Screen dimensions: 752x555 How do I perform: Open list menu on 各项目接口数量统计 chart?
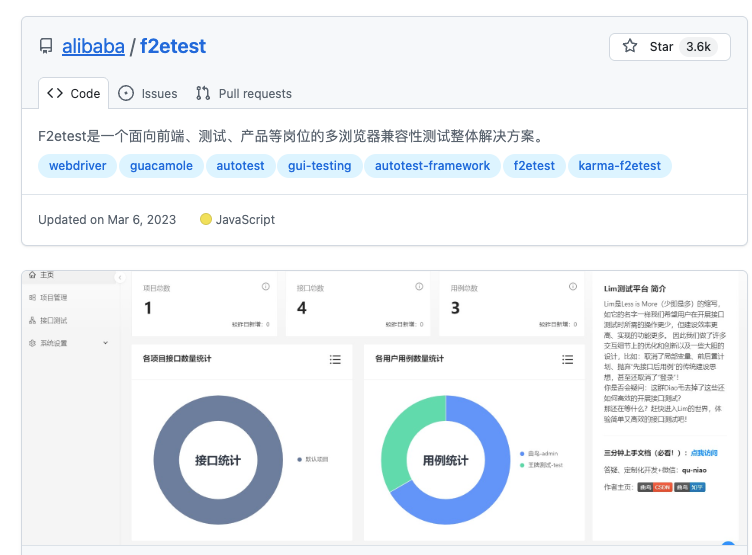[x=335, y=359]
